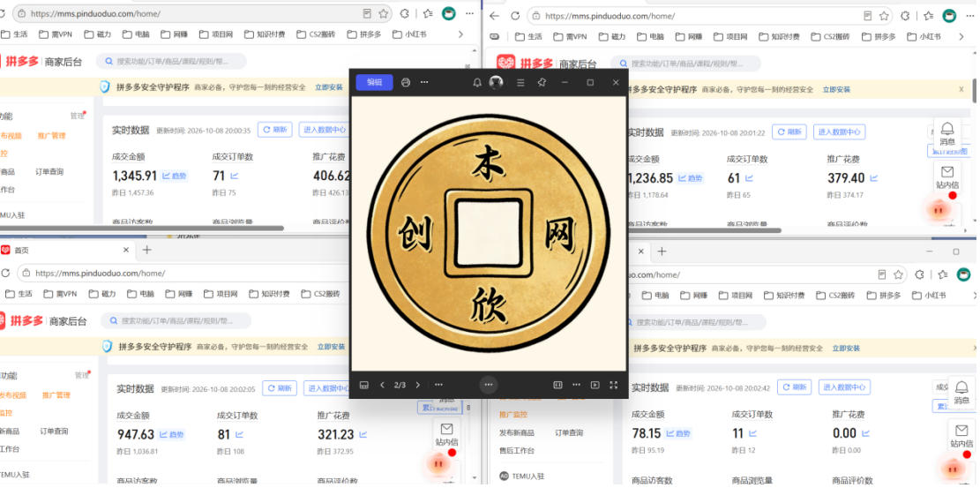Click profile avatar in the 1,345.91 browser
This screenshot has height=488, width=980.
click(449, 13)
